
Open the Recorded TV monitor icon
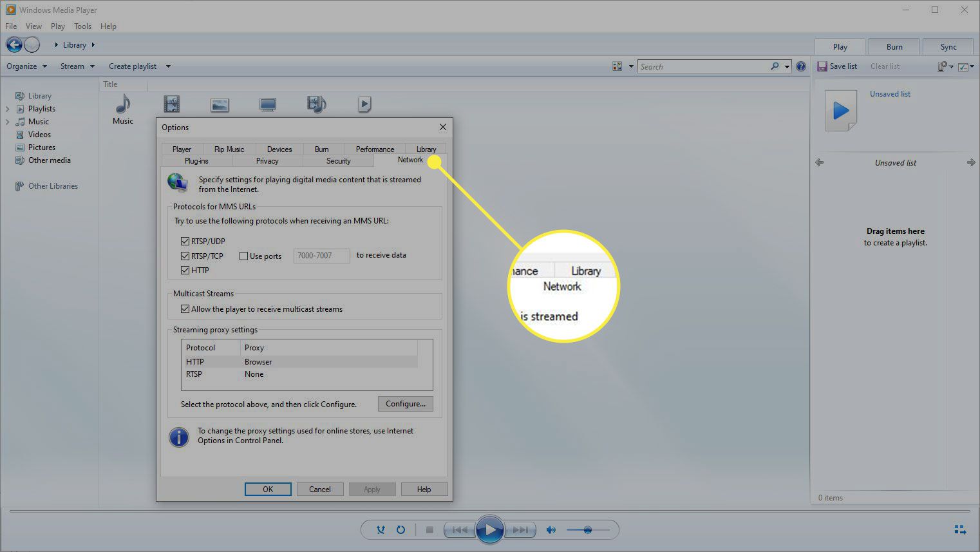point(268,104)
